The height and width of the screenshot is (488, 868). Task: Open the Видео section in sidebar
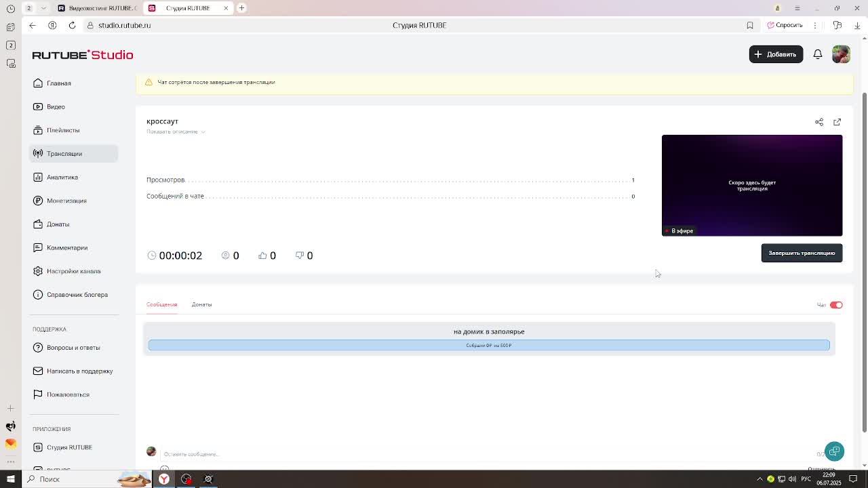click(x=73, y=106)
